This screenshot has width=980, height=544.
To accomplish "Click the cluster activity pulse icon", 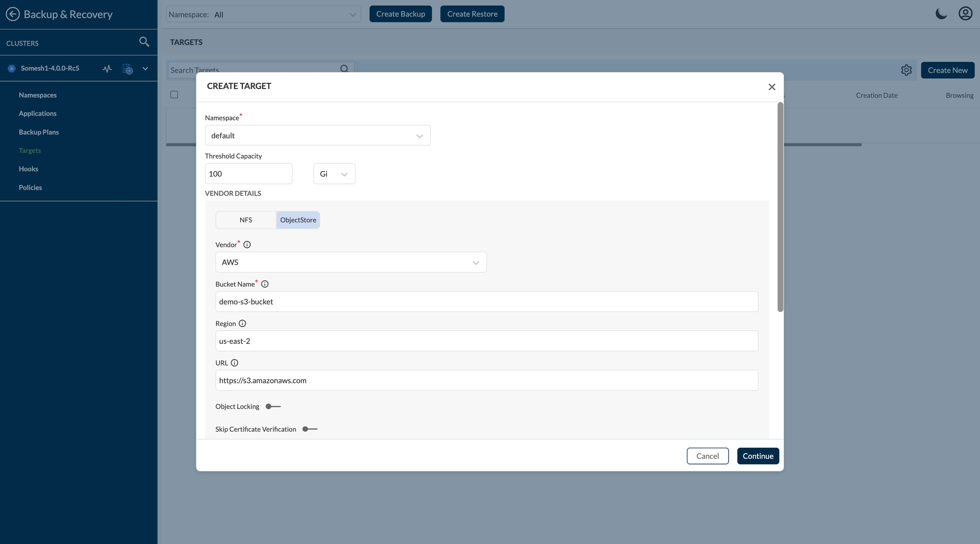I will point(107,69).
